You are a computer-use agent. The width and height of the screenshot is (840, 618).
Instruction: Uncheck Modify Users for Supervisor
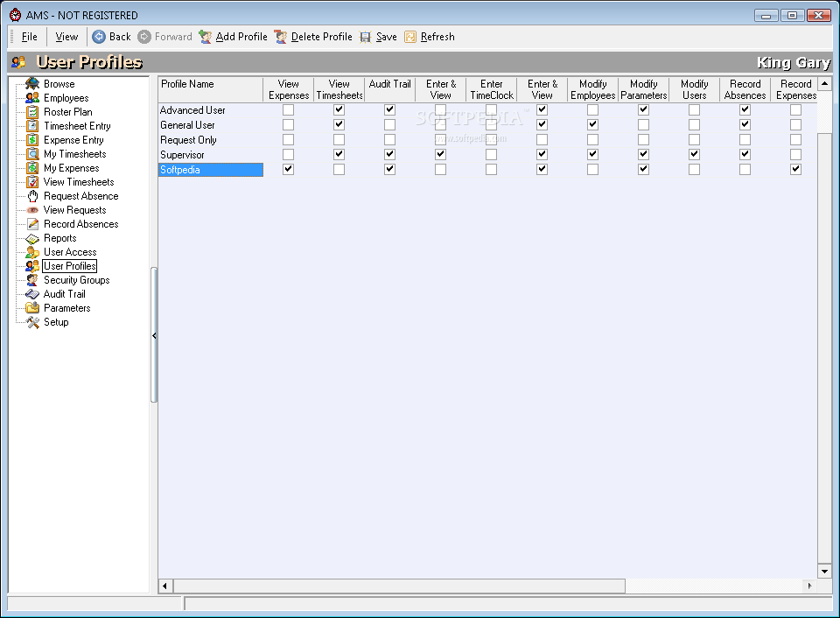point(694,154)
